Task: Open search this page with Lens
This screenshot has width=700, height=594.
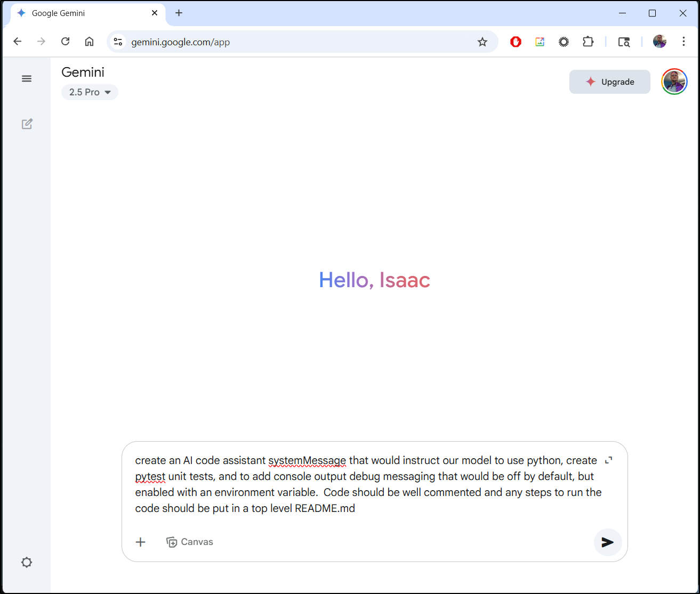Action: pyautogui.click(x=624, y=42)
